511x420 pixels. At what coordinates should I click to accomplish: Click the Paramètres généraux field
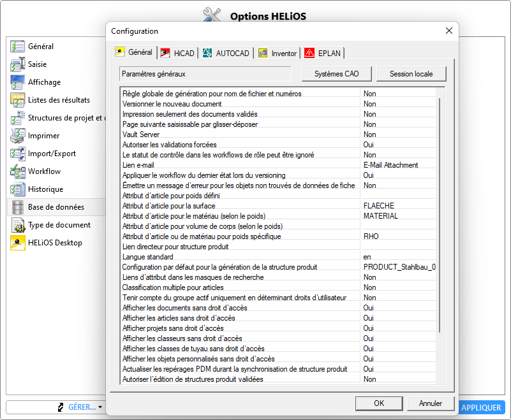point(205,74)
